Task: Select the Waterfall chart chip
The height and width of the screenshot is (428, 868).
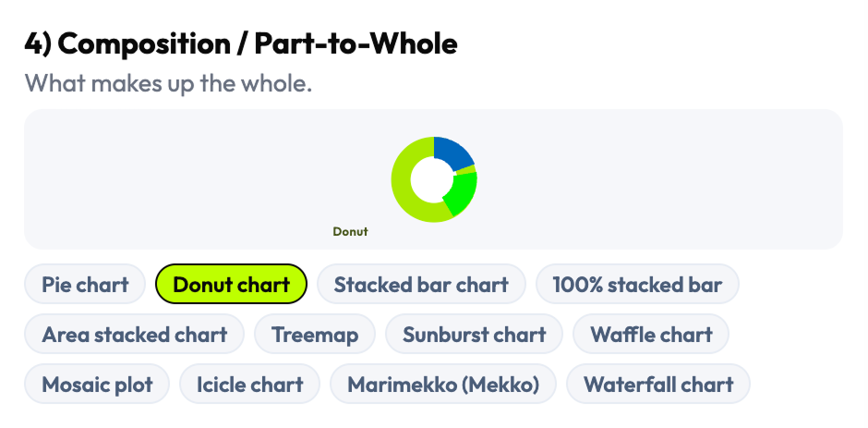Action: [658, 384]
